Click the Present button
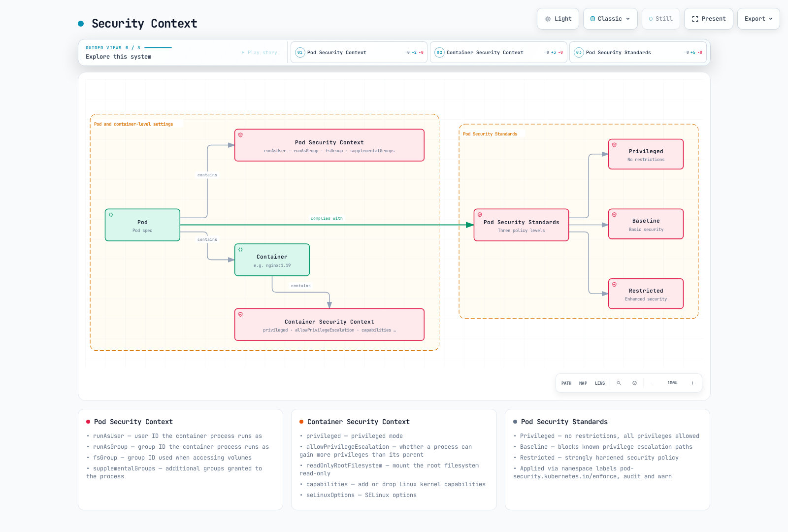This screenshot has width=788, height=532. click(x=709, y=19)
